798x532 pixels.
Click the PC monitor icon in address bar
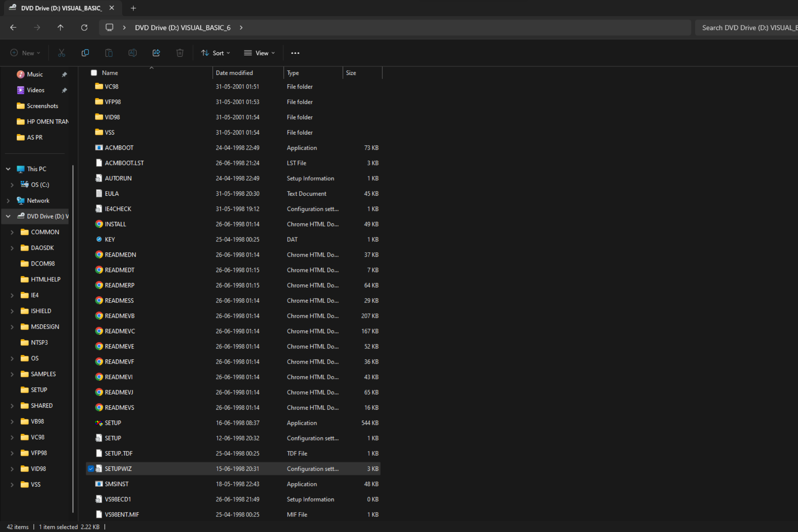tap(109, 27)
